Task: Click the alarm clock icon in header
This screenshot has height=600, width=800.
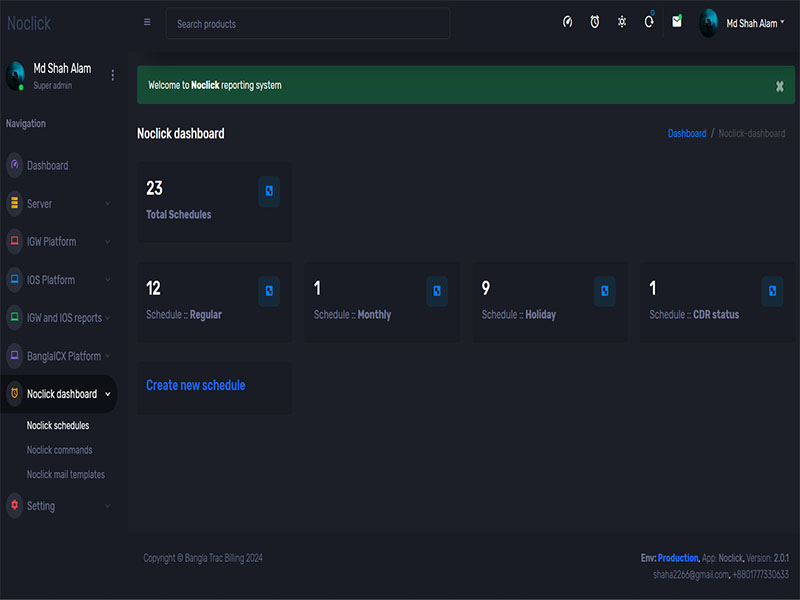Action: pyautogui.click(x=595, y=22)
